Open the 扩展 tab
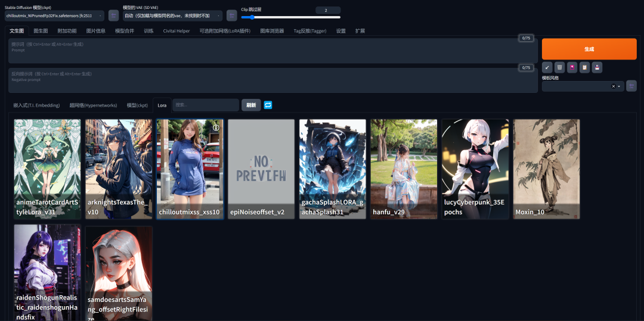 click(x=360, y=31)
